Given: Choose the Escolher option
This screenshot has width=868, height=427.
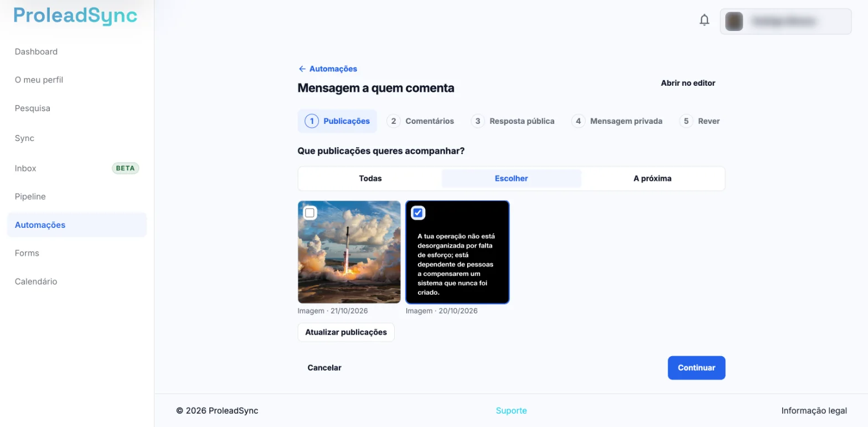Looking at the screenshot, I should [512, 179].
